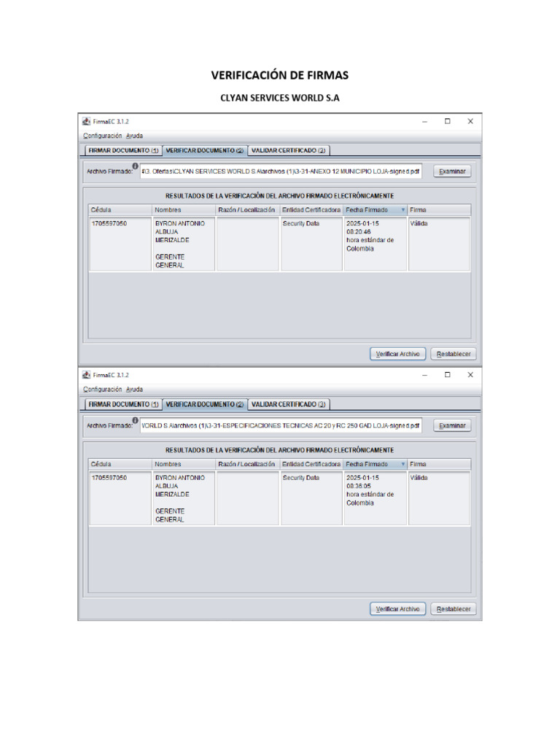Viewport: 560px width, 747px height.
Task: Click info icon beside Archivo Firmado in upper window
Action: pos(135,166)
